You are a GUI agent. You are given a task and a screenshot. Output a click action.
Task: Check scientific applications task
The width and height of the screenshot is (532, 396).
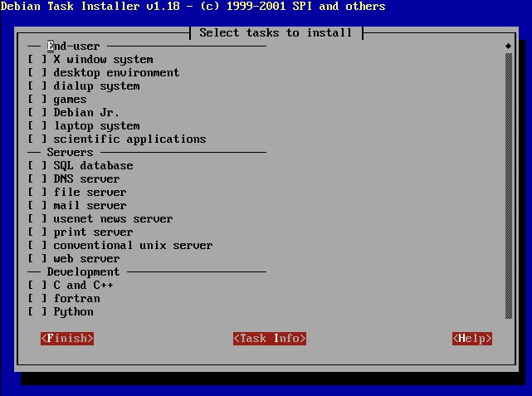coord(37,139)
